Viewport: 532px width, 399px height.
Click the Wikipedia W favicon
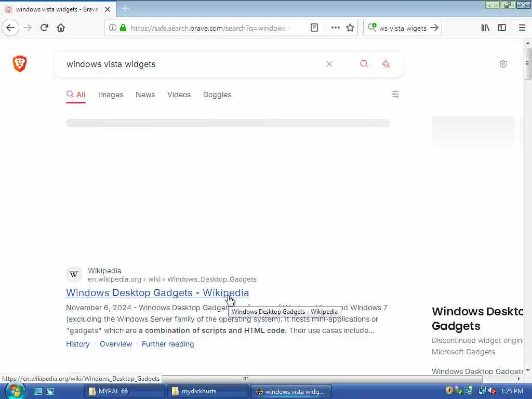click(74, 274)
